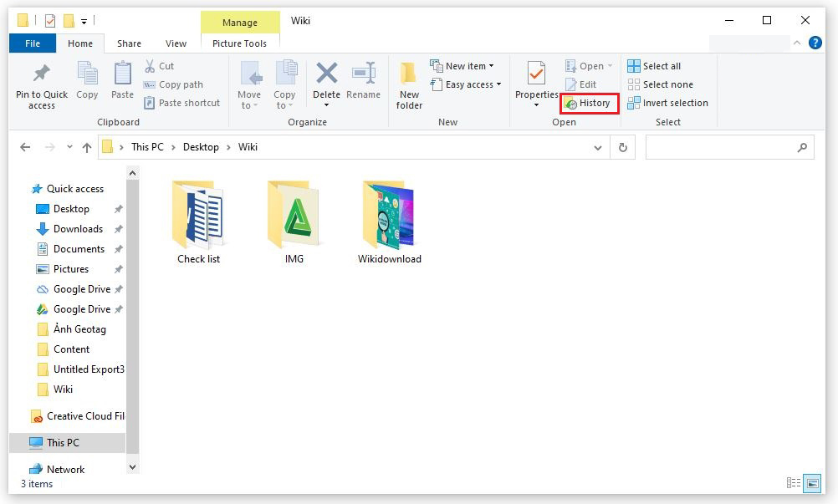Open file History
Screen dimensions: 838x504
[588, 103]
